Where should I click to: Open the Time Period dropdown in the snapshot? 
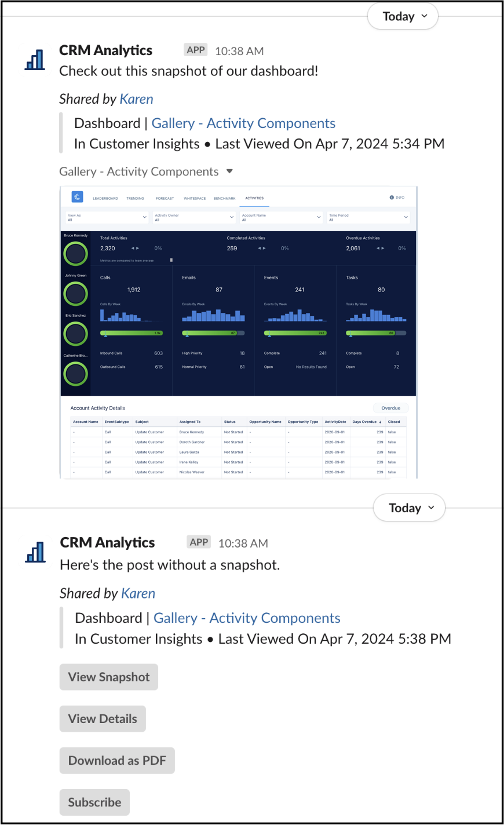tap(368, 217)
